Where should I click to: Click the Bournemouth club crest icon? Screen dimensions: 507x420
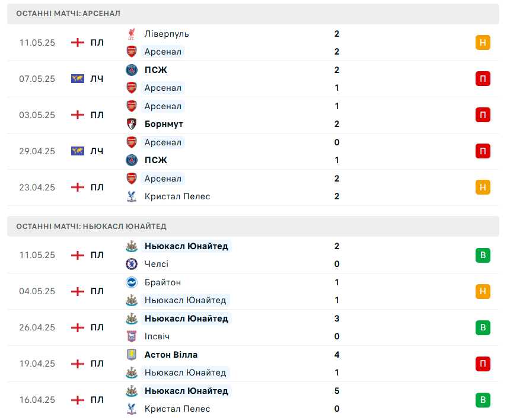131,124
